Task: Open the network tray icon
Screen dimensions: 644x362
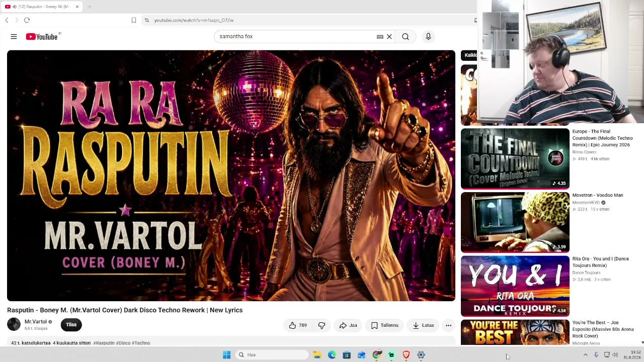Action: click(607, 355)
